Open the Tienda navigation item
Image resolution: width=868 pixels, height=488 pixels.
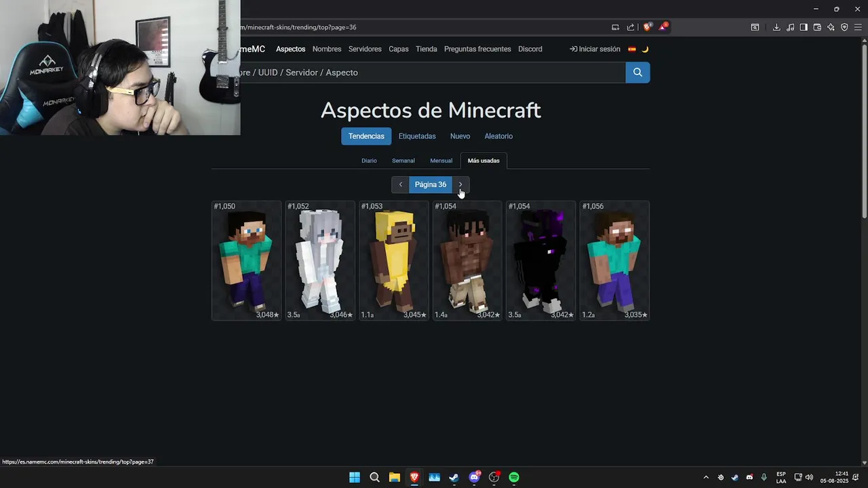pyautogui.click(x=427, y=49)
